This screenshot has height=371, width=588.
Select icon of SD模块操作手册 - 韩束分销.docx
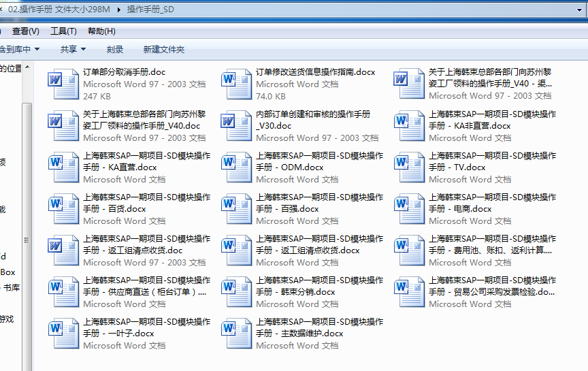[x=236, y=292]
